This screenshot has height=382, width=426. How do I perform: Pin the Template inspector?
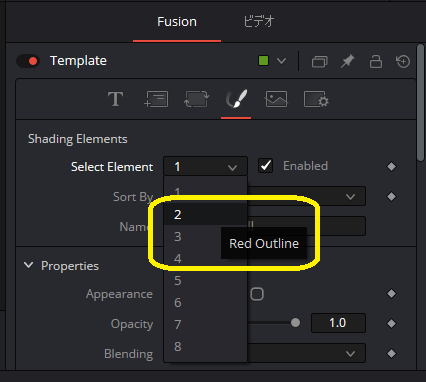pyautogui.click(x=347, y=61)
